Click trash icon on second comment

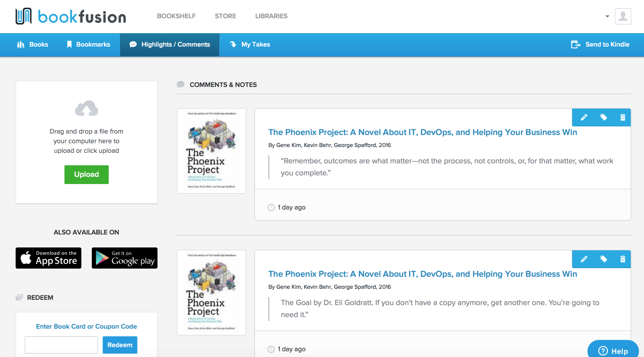[x=622, y=259]
